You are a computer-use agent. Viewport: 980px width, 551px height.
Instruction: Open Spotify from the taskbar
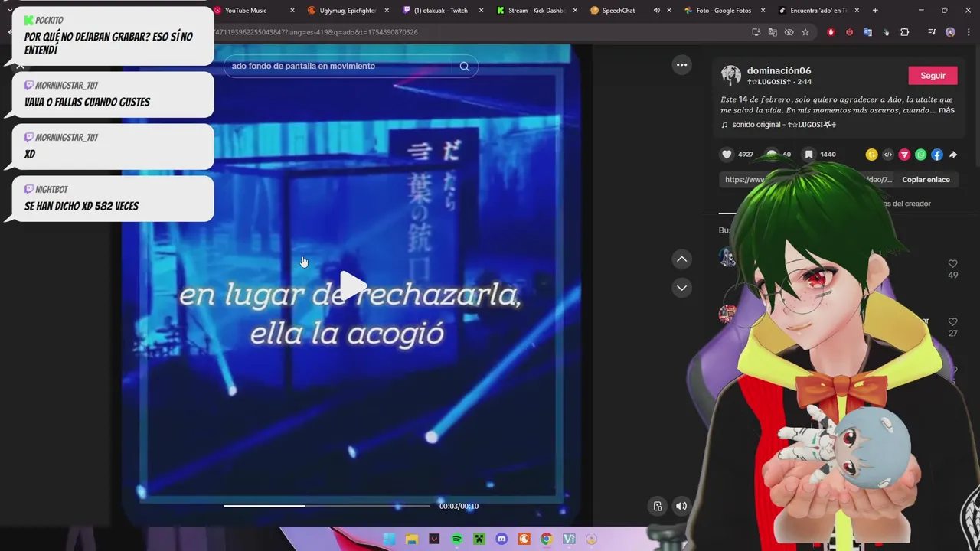456,540
